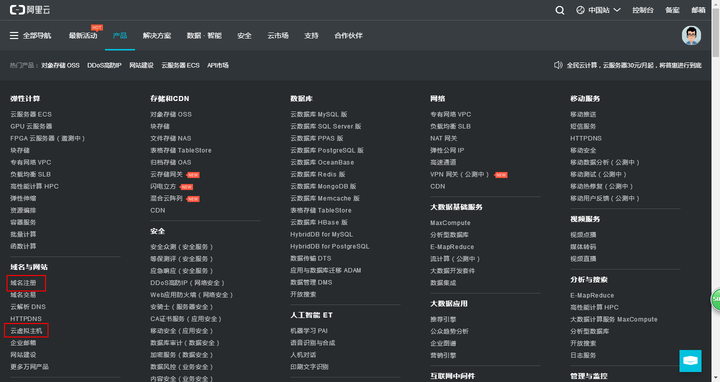Select the 产品 navigation tab
Screen dimensions: 720x382
coord(120,35)
